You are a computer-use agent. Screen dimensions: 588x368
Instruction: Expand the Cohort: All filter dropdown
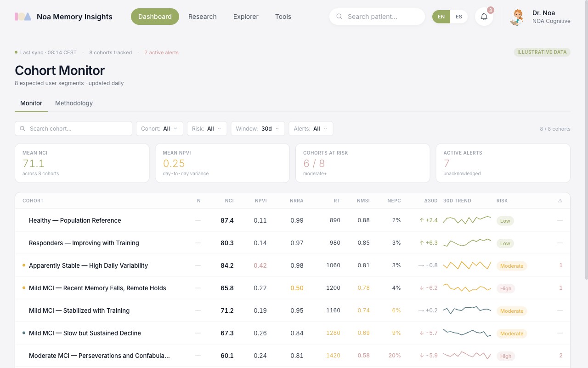pyautogui.click(x=159, y=129)
